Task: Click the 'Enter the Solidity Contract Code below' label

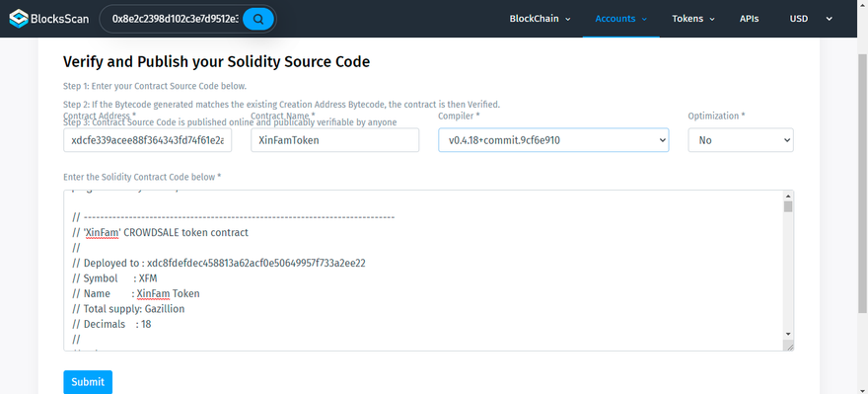Action: pos(142,177)
